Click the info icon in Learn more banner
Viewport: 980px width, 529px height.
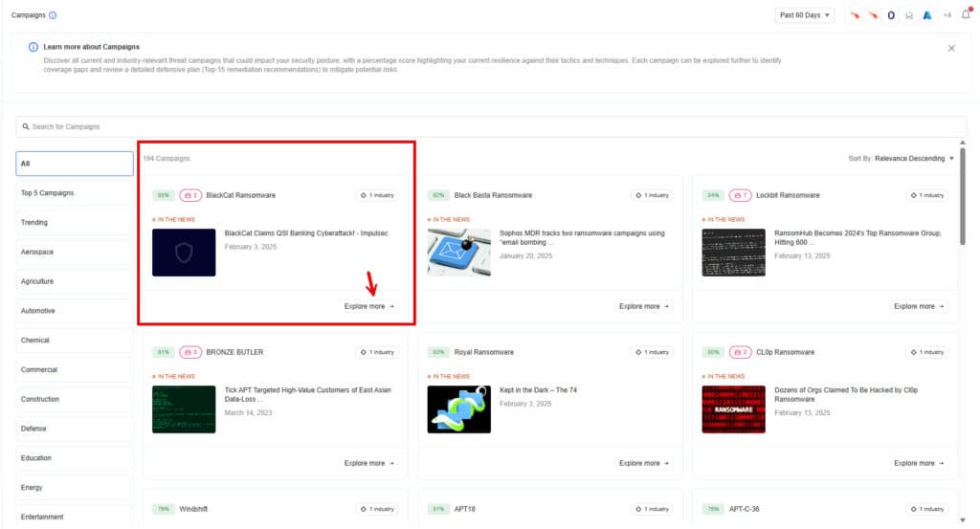33,47
